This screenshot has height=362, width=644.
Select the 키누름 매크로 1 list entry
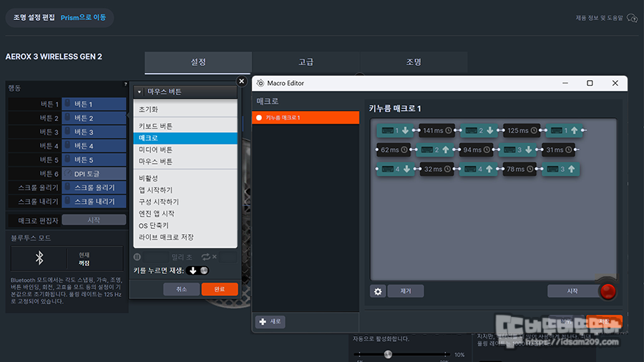[x=306, y=118]
